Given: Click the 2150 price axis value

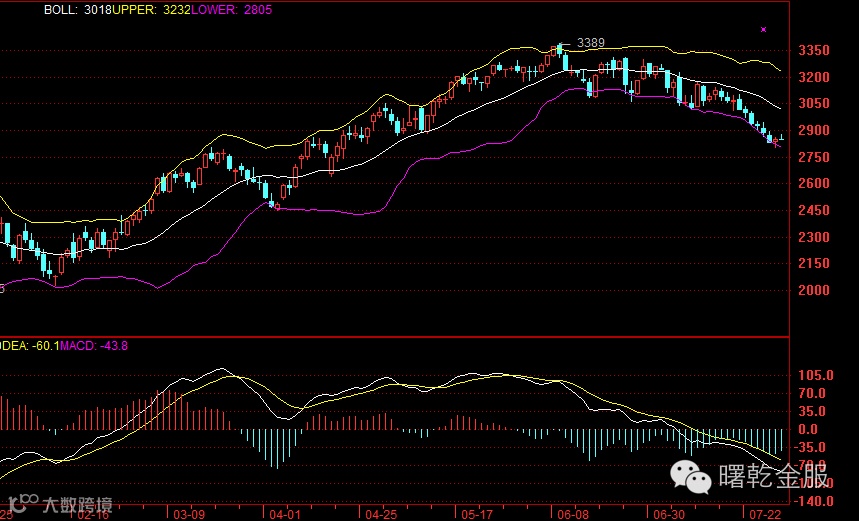Looking at the screenshot, I should tap(814, 264).
